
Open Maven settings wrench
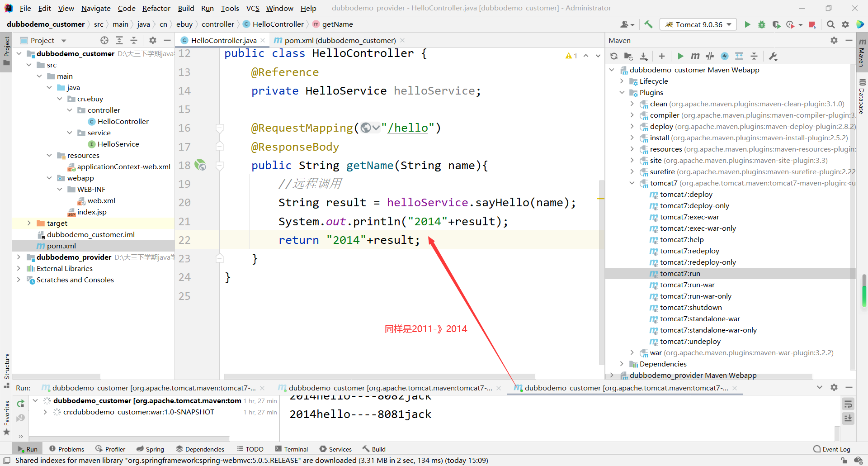pos(773,56)
